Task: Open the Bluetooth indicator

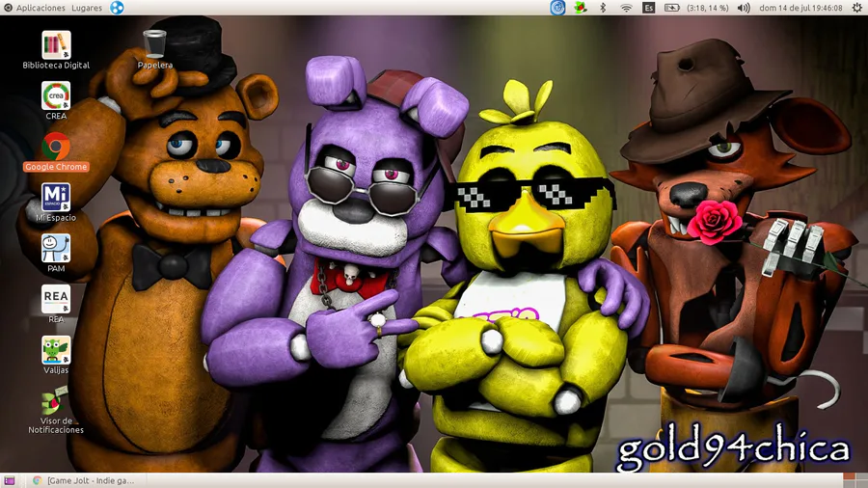Action: (604, 8)
